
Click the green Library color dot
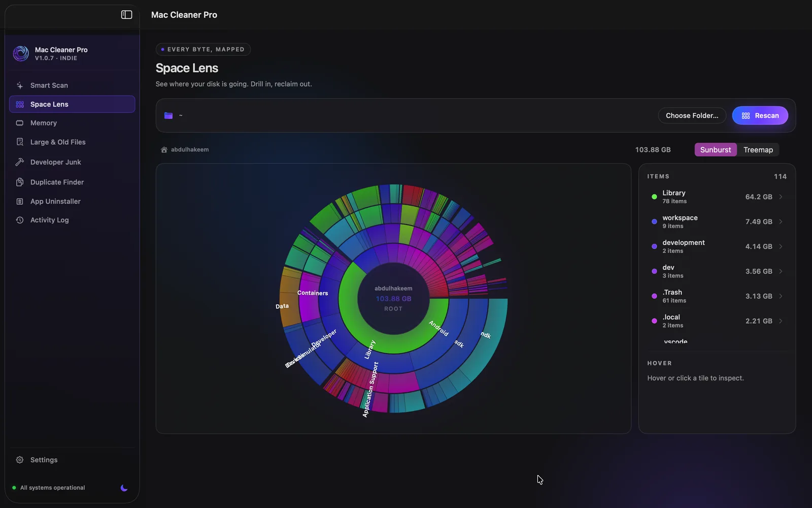click(654, 197)
